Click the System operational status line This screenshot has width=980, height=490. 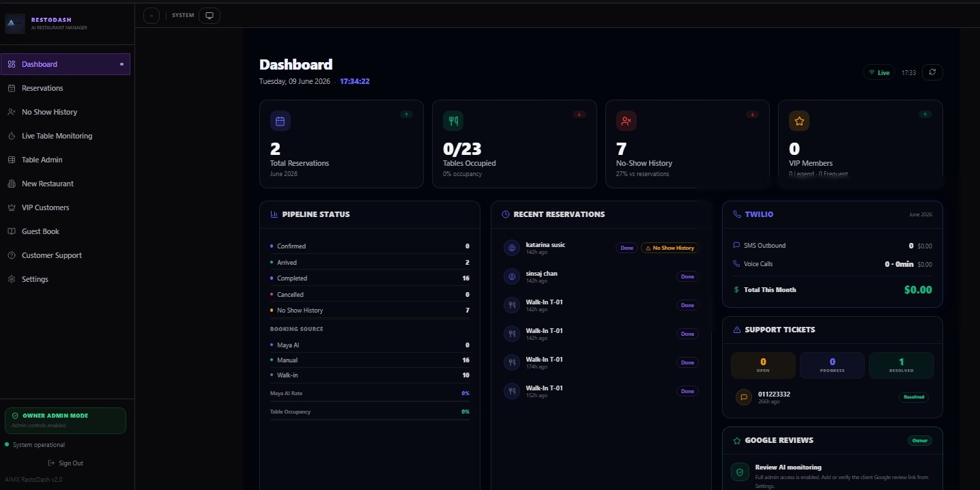[x=35, y=445]
